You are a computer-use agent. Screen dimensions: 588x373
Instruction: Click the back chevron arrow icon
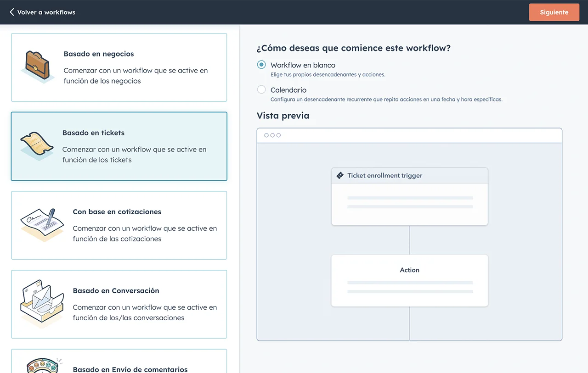pyautogui.click(x=12, y=12)
